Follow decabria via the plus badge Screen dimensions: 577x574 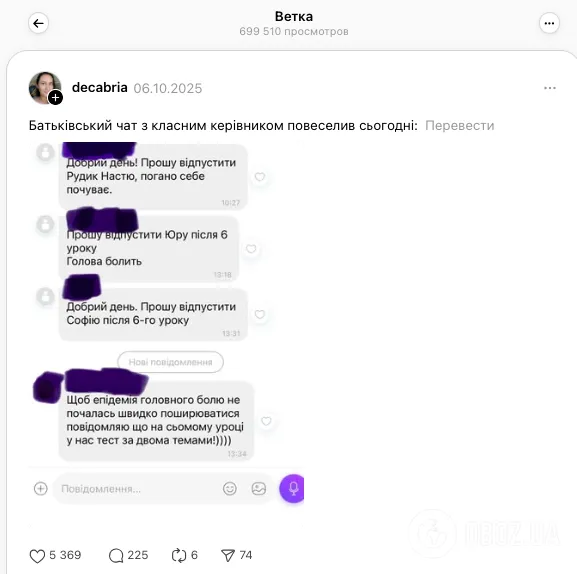[56, 98]
